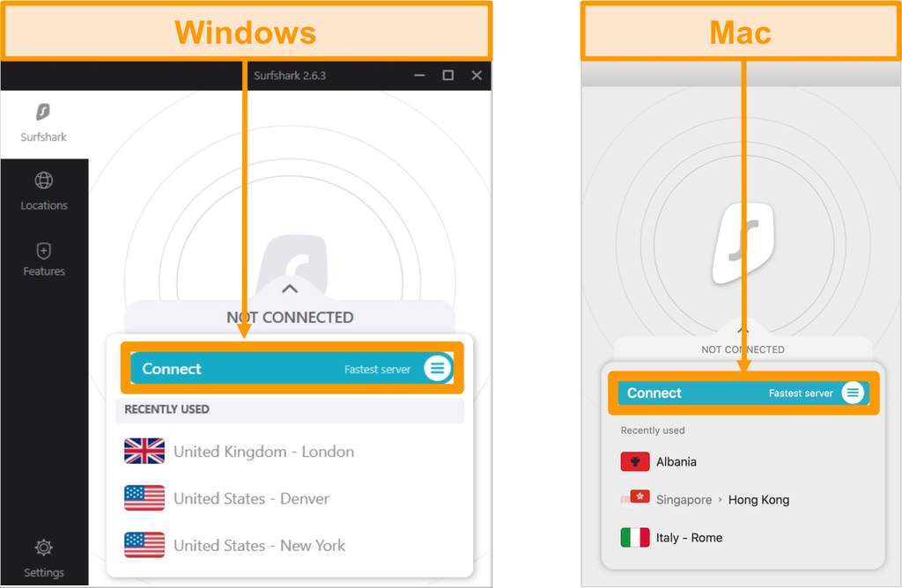Expand panel with chevron above Windows NOT CONNECTED
This screenshot has height=588, width=902.
click(x=290, y=289)
